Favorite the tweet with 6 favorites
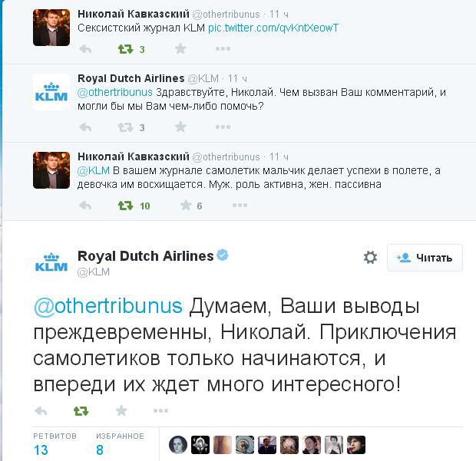 [x=186, y=206]
